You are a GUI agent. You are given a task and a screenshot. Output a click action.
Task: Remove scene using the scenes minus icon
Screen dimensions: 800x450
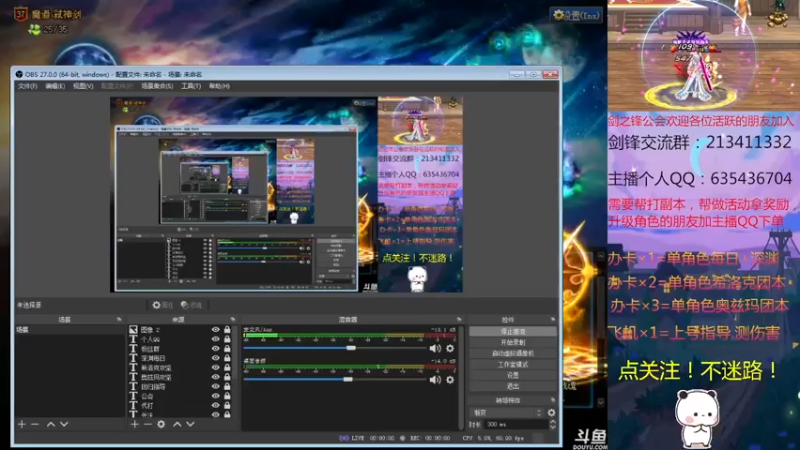tap(35, 424)
